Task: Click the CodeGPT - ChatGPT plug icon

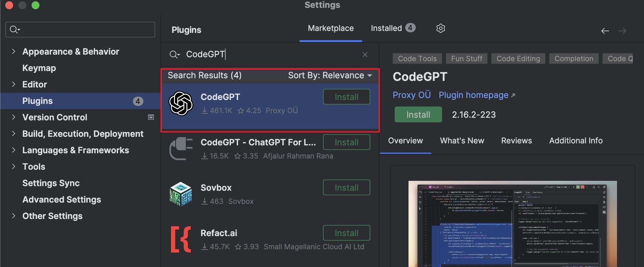Action: (181, 149)
